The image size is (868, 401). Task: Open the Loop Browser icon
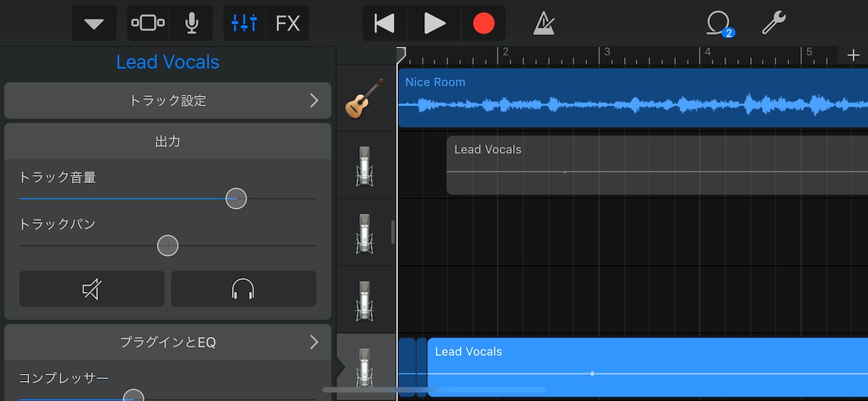tap(719, 24)
